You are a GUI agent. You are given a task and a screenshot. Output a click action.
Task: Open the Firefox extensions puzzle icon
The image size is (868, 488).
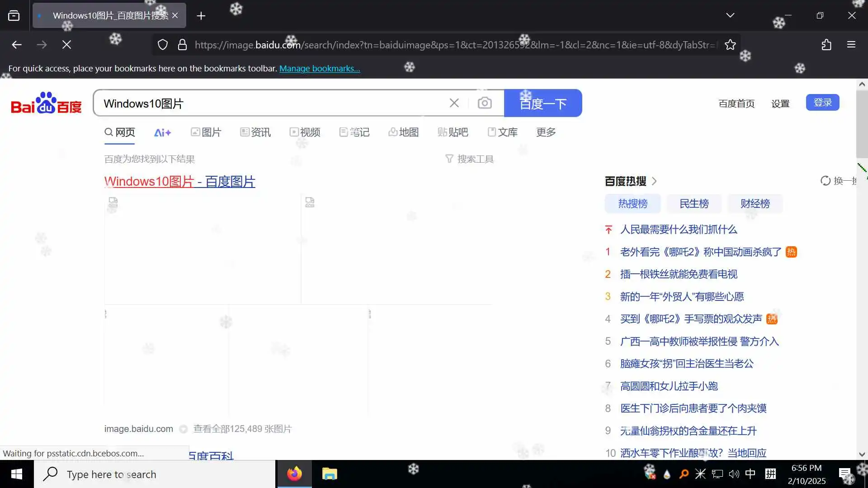pyautogui.click(x=826, y=45)
